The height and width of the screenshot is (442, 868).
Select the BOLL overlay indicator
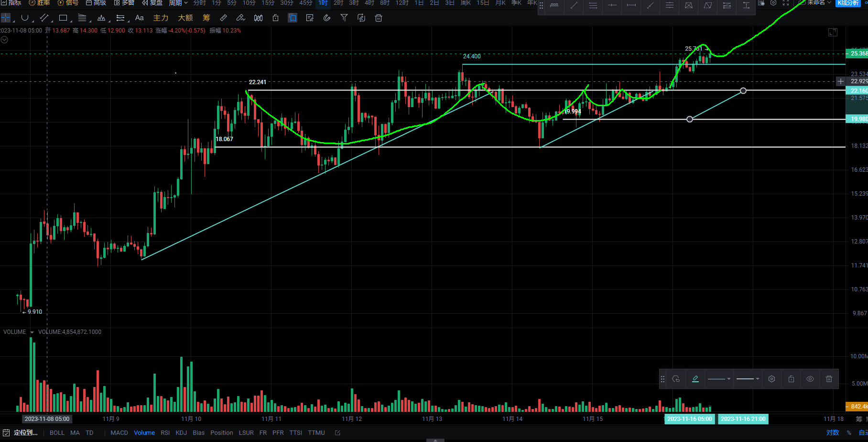[57, 432]
